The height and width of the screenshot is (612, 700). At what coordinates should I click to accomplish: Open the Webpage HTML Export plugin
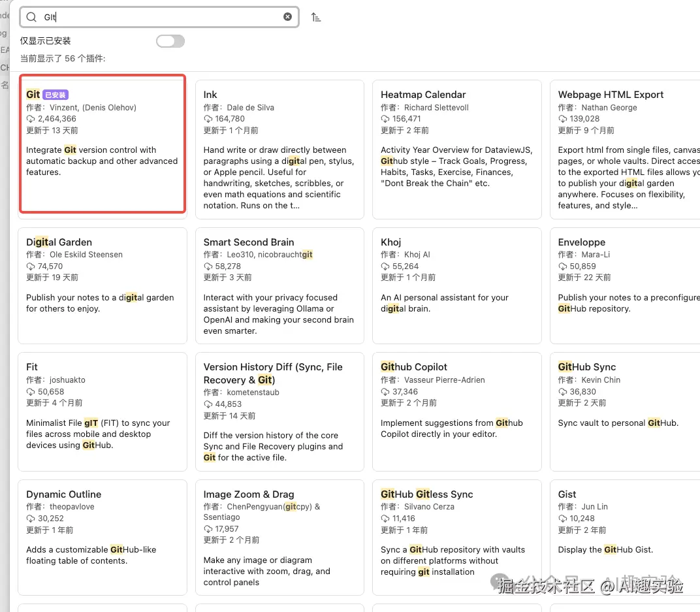point(625,150)
